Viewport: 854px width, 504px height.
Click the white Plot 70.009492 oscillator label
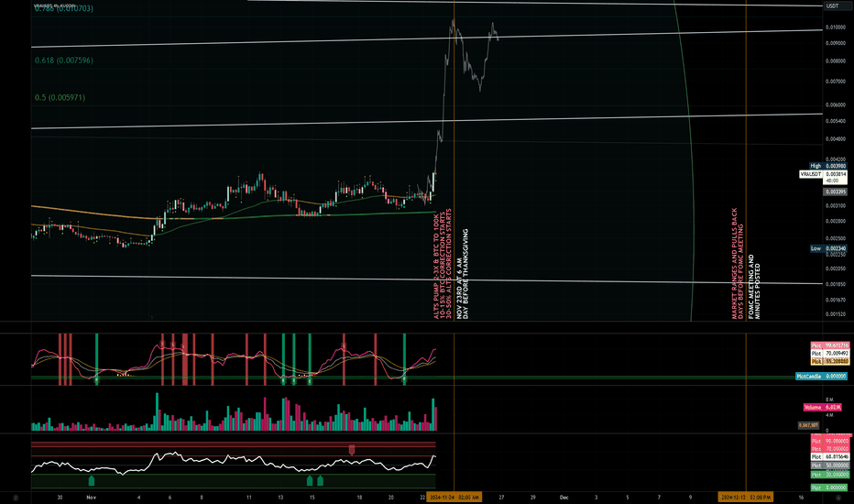pyautogui.click(x=830, y=354)
